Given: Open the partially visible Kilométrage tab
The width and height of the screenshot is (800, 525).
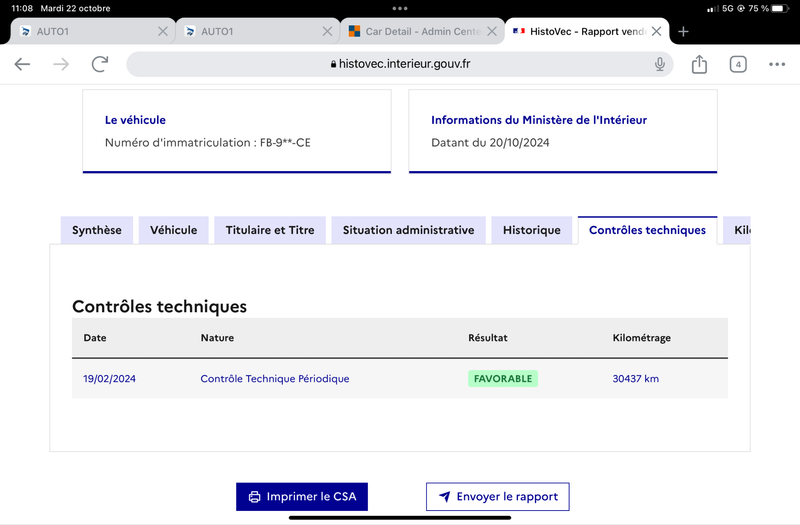Looking at the screenshot, I should coord(737,230).
